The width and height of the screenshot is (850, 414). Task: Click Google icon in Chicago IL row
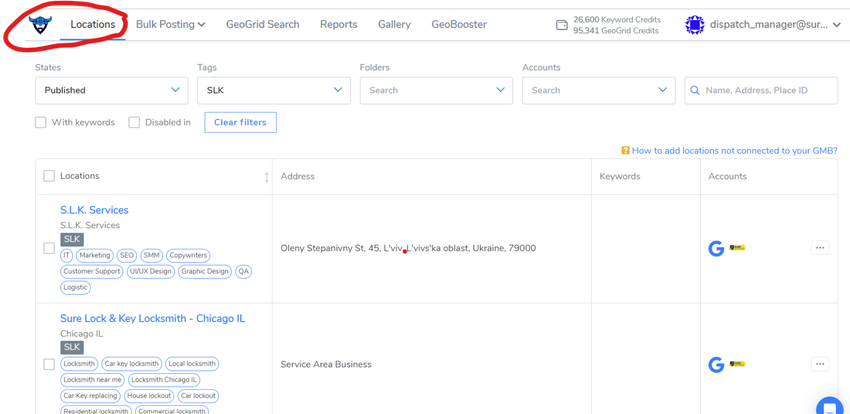point(716,365)
